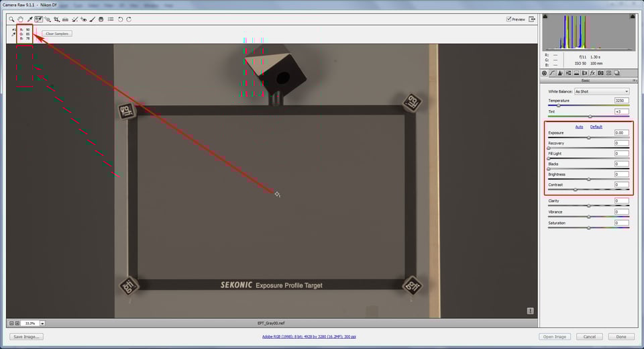Open workflow options link Adobe RGB (1998)
Image resolution: width=644 pixels, height=349 pixels.
(309, 337)
